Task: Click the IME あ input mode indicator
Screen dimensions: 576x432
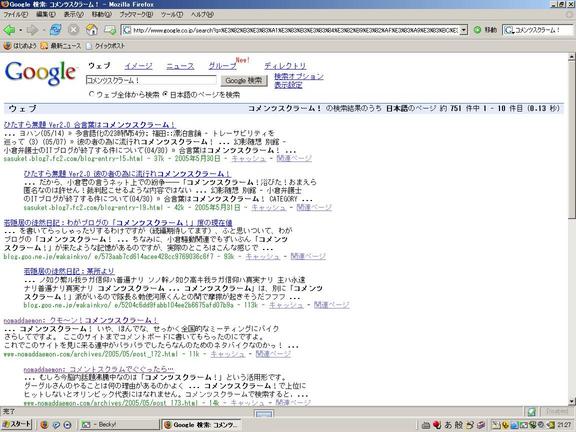Action: 448,425
